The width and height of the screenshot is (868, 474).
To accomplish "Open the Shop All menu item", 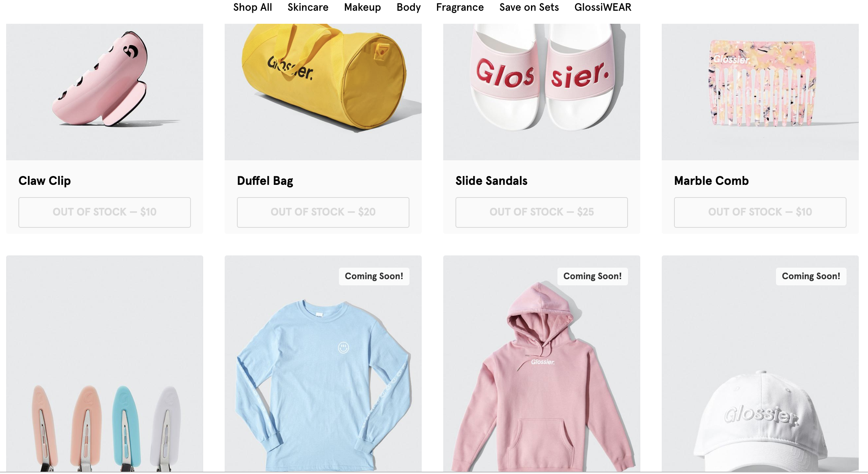I will pos(253,7).
